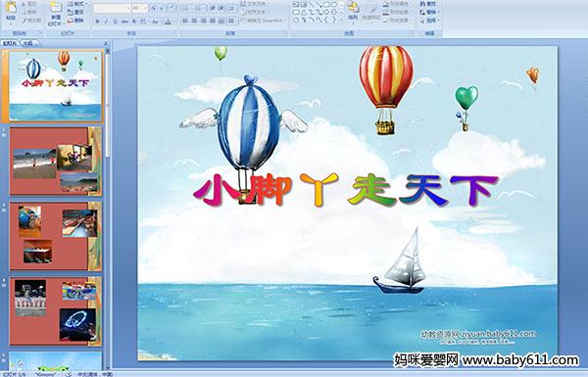Click the Cut scissors icon
The height and width of the screenshot is (377, 588).
coord(24,4)
